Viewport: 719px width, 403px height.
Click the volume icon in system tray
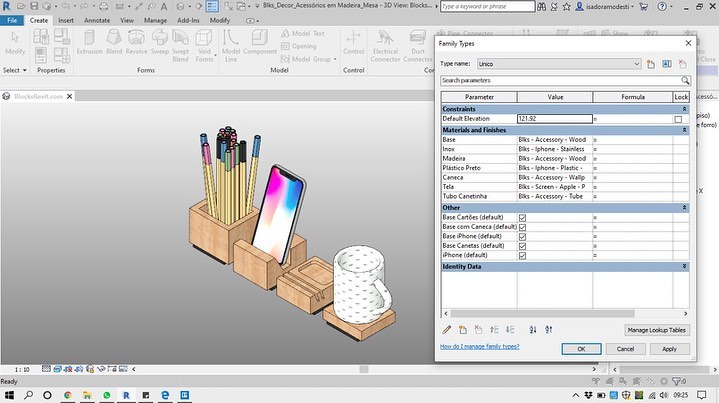tap(664, 395)
